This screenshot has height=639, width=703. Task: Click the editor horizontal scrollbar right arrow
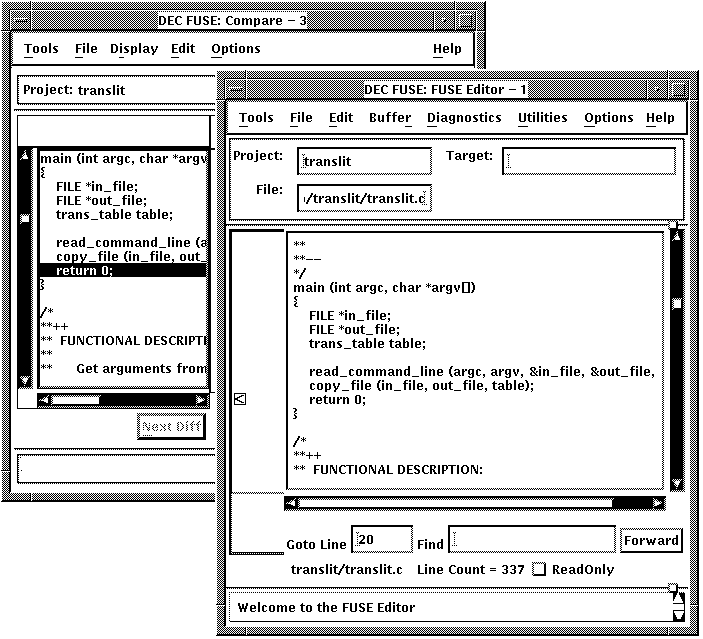click(x=658, y=503)
